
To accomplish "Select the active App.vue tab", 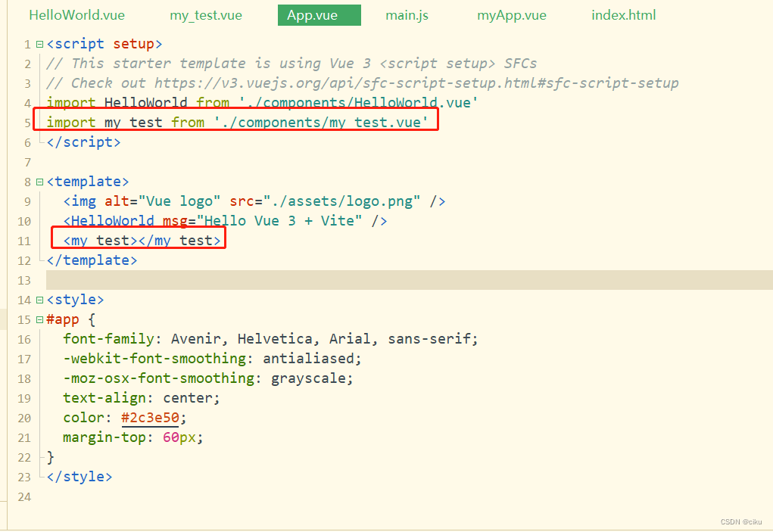I will tap(319, 15).
